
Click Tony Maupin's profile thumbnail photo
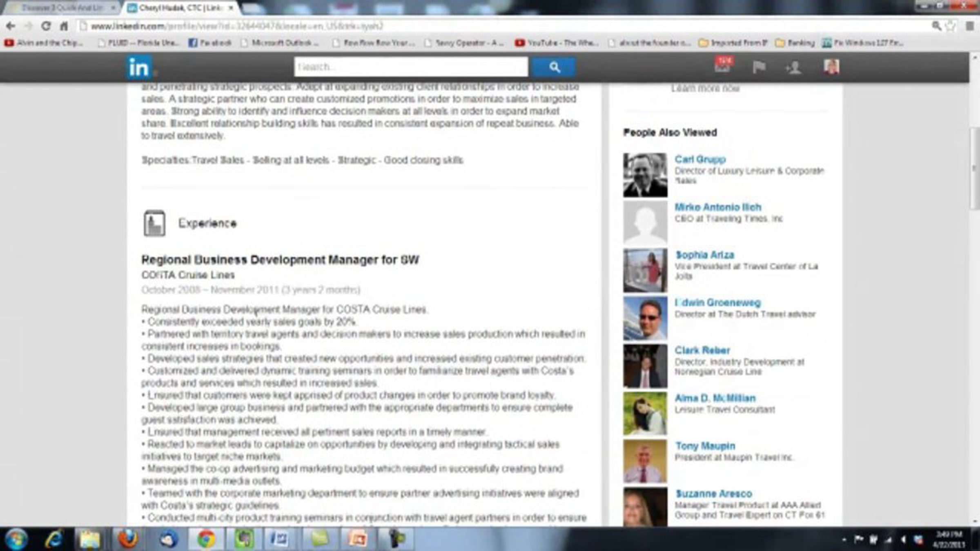[x=645, y=461]
